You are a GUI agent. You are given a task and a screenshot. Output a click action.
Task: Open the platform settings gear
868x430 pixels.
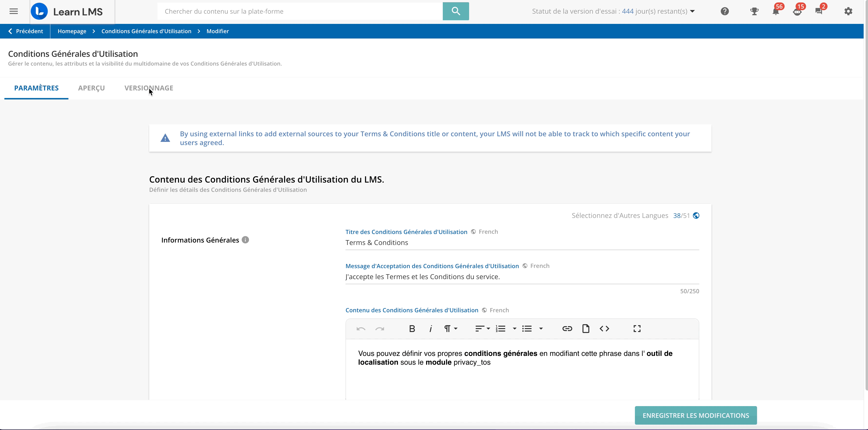[848, 11]
